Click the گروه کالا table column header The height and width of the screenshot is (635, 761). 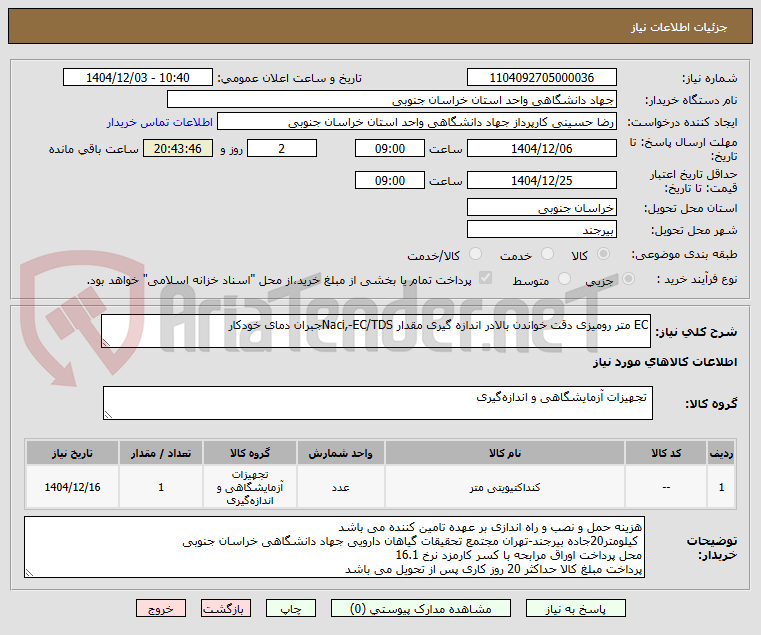click(250, 453)
